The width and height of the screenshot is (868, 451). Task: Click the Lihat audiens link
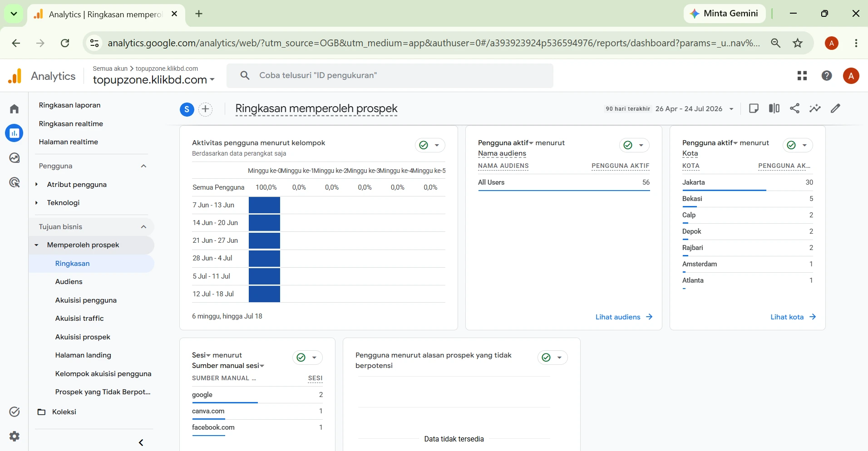click(624, 317)
